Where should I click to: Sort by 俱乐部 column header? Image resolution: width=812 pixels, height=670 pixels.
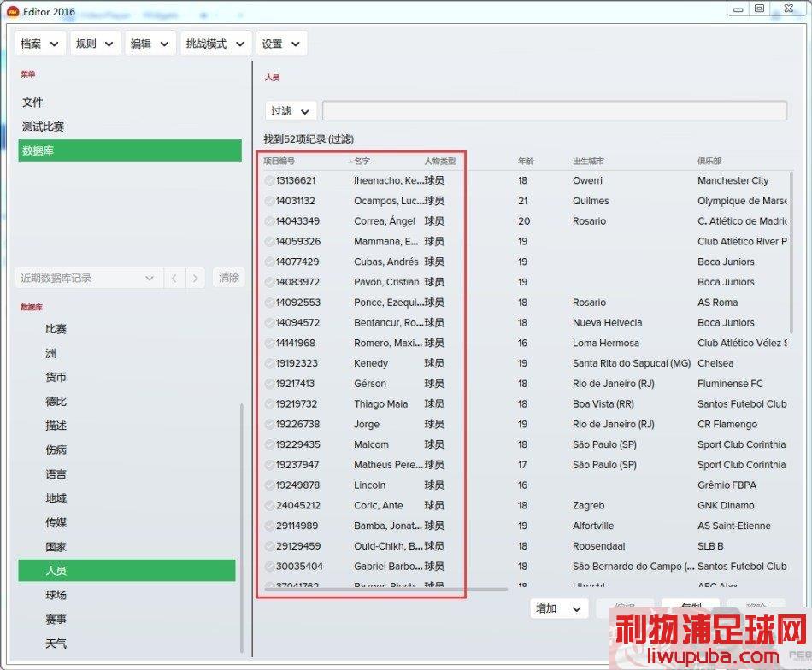[x=709, y=161]
